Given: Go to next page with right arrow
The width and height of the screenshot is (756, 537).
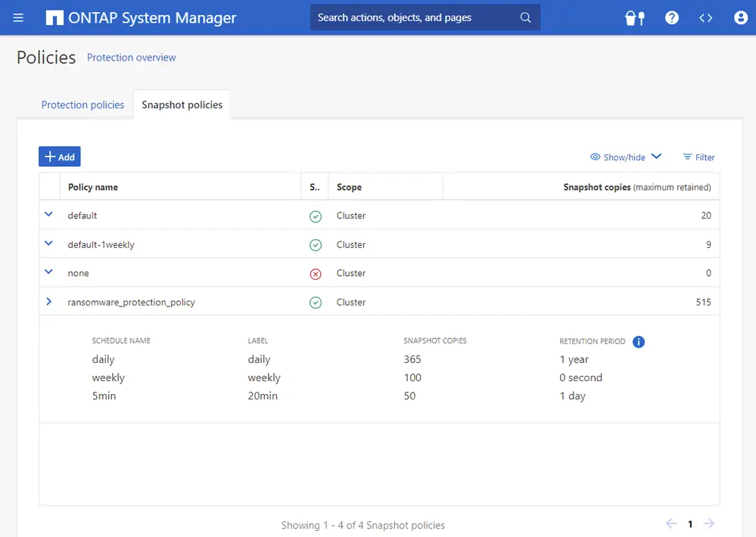Looking at the screenshot, I should pyautogui.click(x=708, y=523).
